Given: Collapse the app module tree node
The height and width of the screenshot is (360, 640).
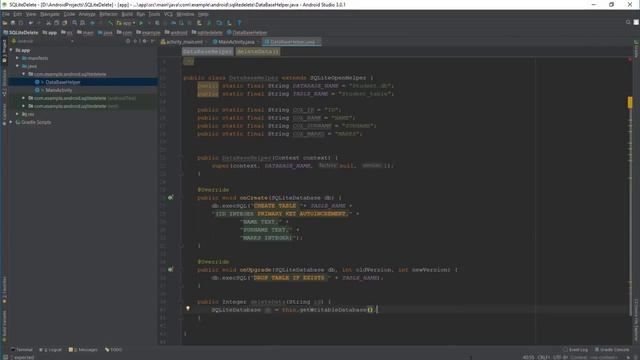Looking at the screenshot, I should 11,50.
